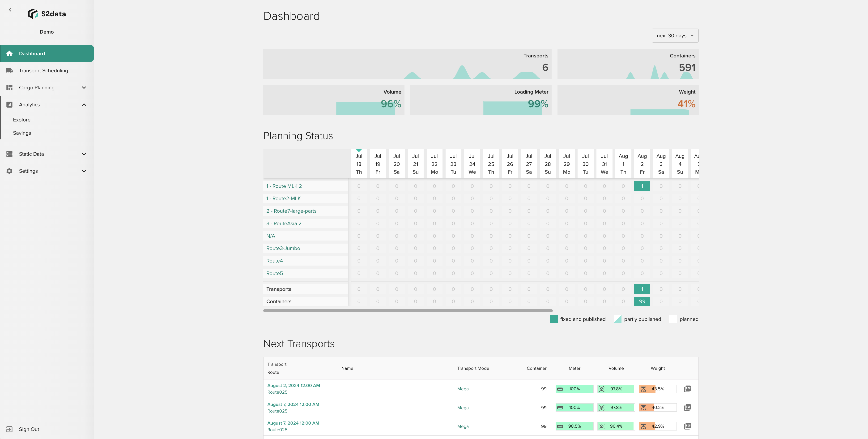Open the Settings gear icon

9,171
